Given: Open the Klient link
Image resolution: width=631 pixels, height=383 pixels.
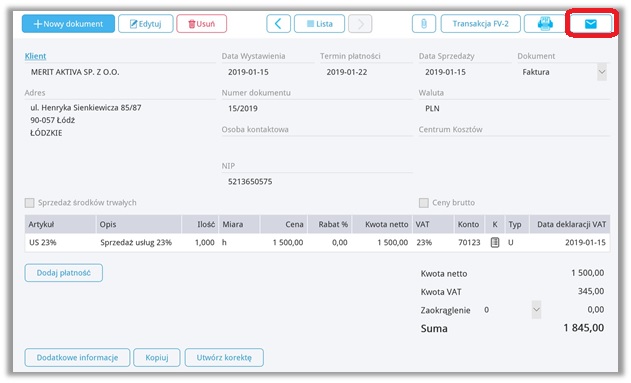Looking at the screenshot, I should (35, 56).
